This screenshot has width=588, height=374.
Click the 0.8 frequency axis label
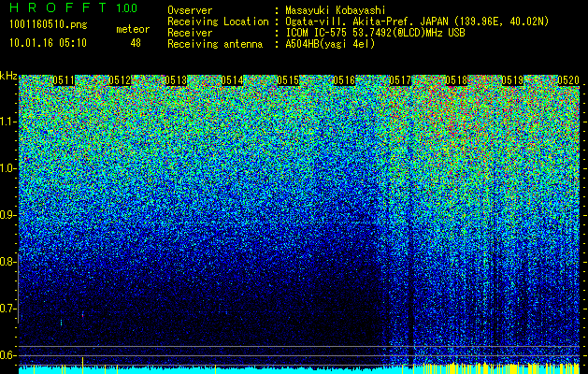pos(7,262)
